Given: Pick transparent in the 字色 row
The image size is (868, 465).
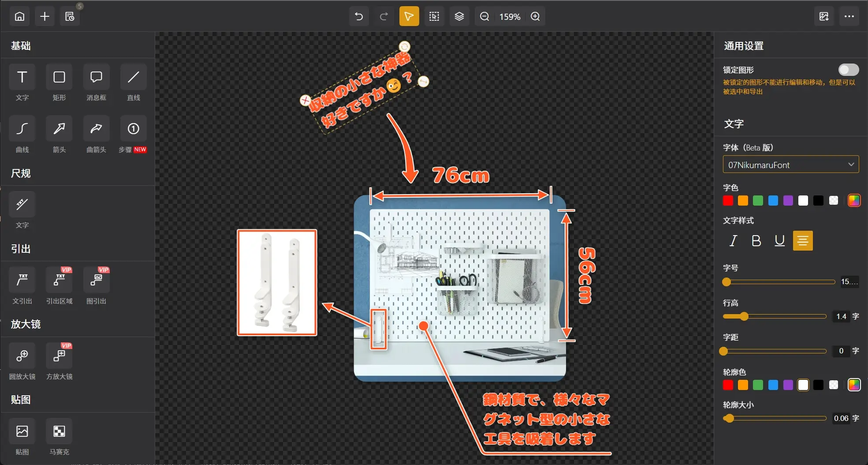Looking at the screenshot, I should coord(834,201).
